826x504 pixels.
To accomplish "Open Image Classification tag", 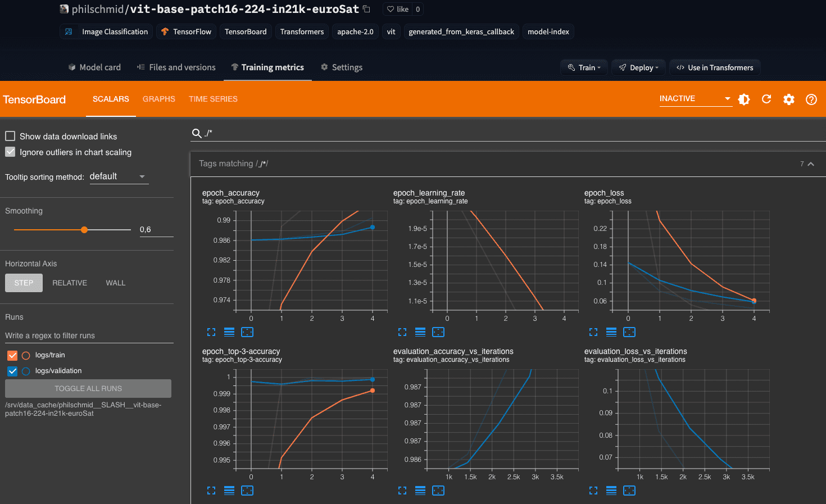I will coord(106,31).
